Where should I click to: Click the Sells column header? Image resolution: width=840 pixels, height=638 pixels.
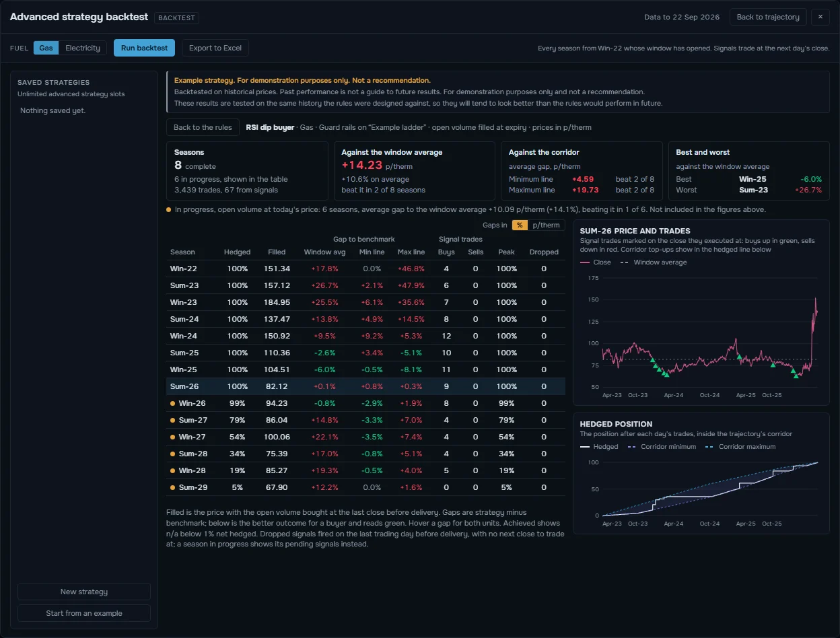(x=475, y=252)
